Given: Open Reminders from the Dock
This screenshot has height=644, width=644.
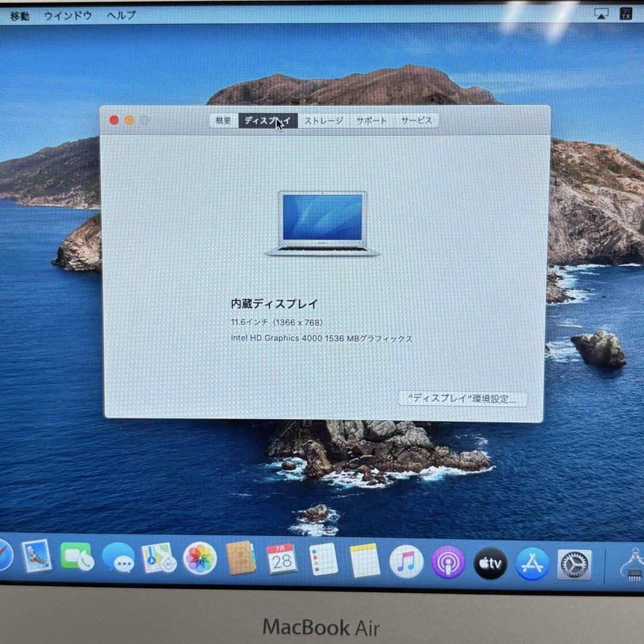Looking at the screenshot, I should [x=323, y=559].
